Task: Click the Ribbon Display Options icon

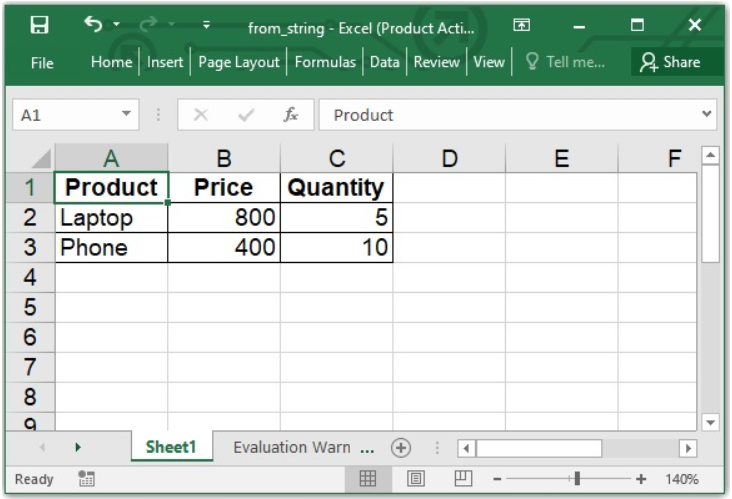Action: (521, 25)
